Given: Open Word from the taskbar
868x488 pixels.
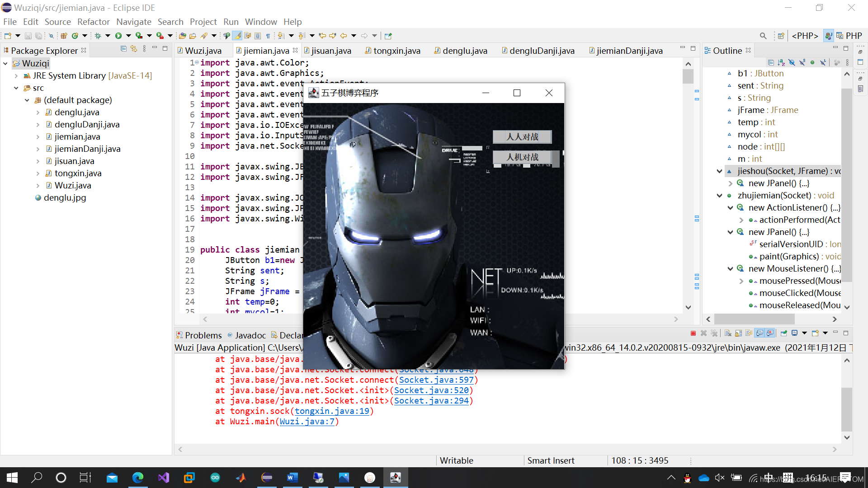Looking at the screenshot, I should tap(292, 478).
